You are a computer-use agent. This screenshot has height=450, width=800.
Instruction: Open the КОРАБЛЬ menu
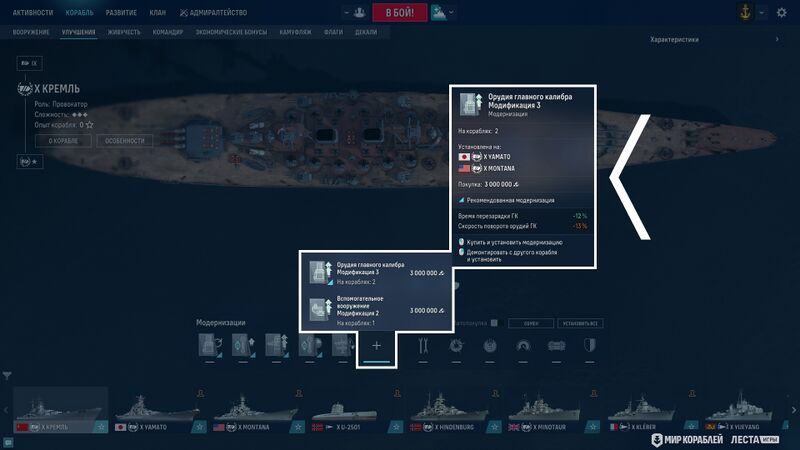click(80, 12)
